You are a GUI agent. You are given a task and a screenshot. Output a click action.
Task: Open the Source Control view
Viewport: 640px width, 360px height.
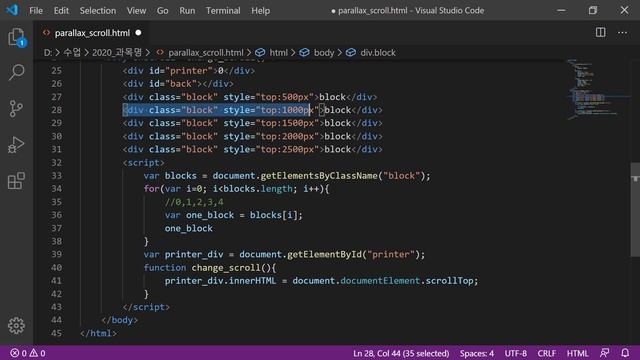[x=16, y=109]
